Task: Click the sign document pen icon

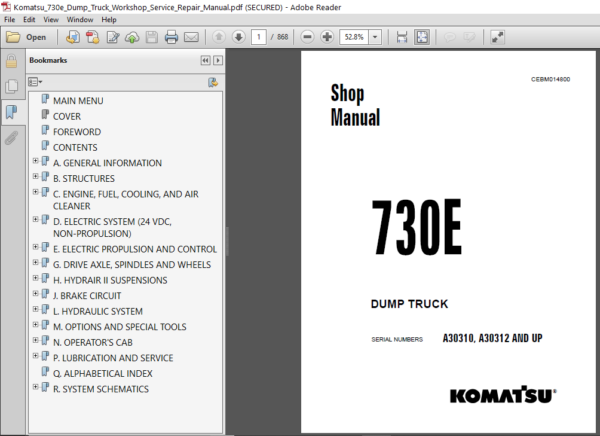Action: tap(113, 37)
